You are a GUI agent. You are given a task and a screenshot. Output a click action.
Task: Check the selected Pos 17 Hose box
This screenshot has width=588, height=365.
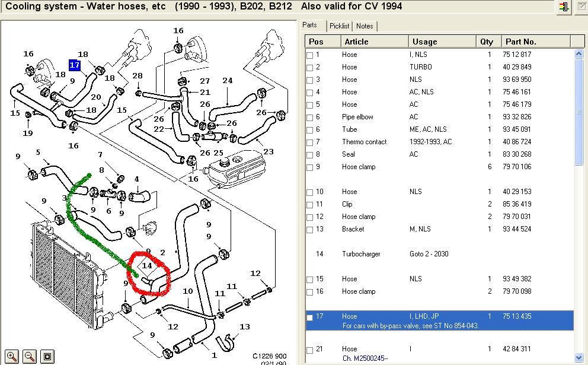click(310, 317)
